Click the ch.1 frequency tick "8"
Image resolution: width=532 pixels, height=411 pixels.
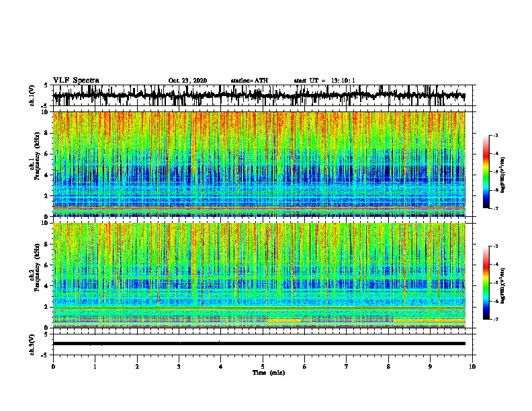[x=47, y=133]
